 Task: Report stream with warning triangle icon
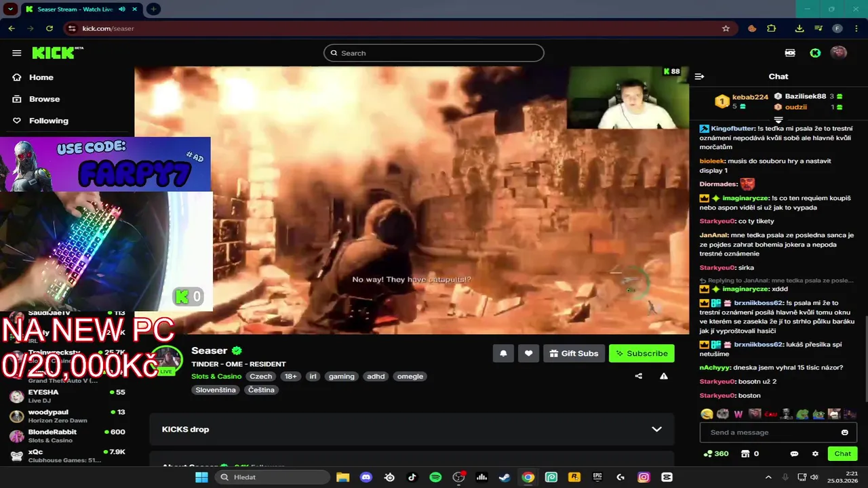click(664, 376)
